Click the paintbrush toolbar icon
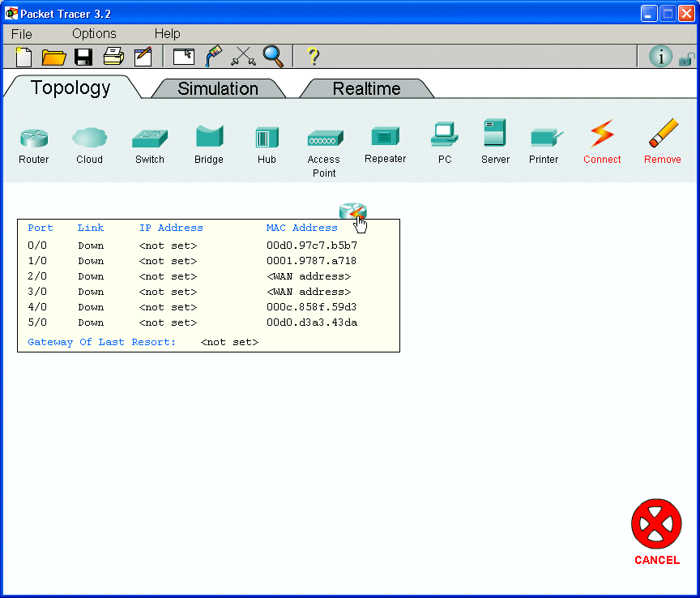The image size is (700, 598). 213,56
